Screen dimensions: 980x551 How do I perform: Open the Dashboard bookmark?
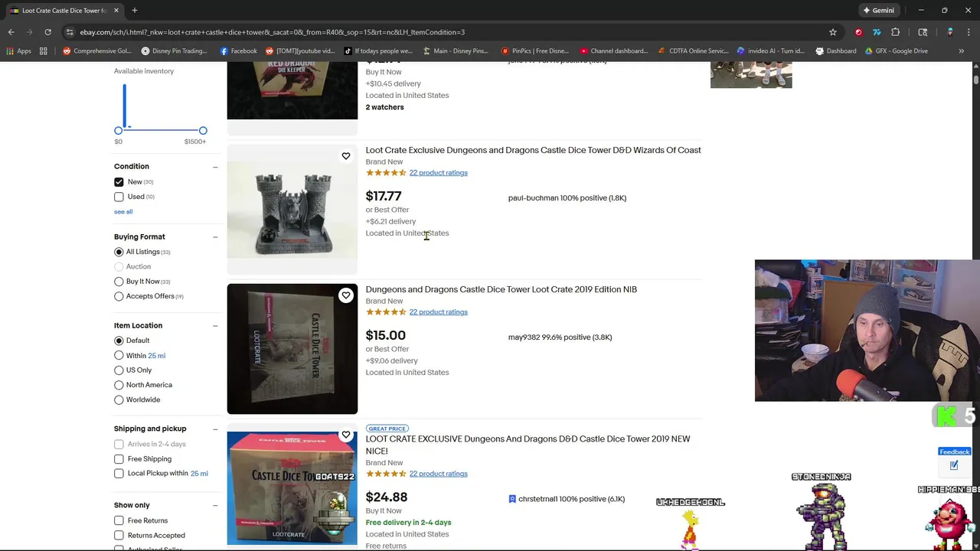836,51
